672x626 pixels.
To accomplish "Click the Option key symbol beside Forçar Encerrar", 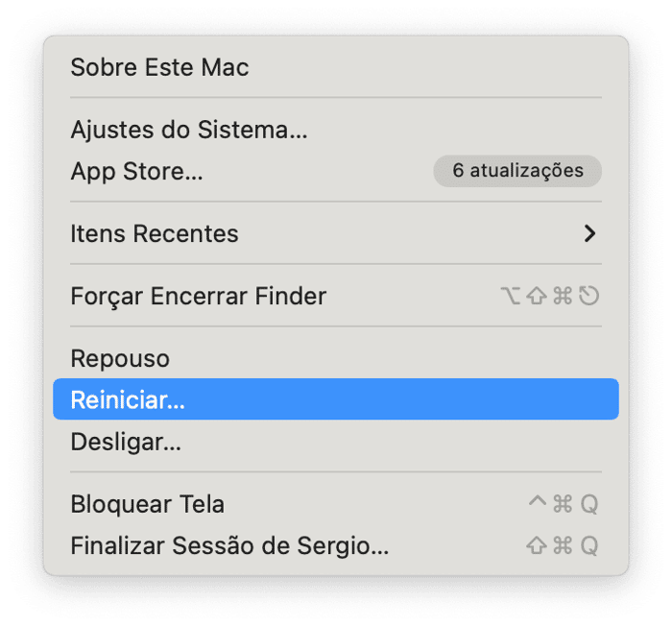I will point(512,296).
